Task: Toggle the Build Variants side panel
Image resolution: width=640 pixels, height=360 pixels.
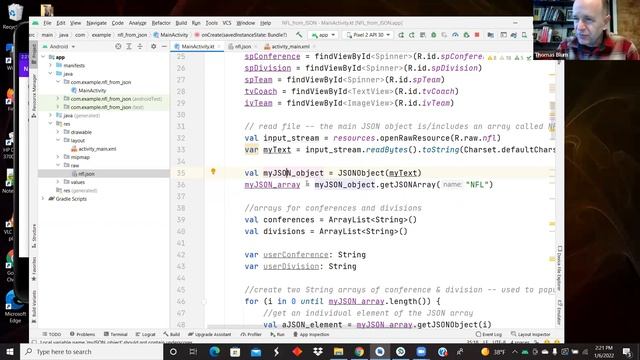Action: [x=34, y=307]
